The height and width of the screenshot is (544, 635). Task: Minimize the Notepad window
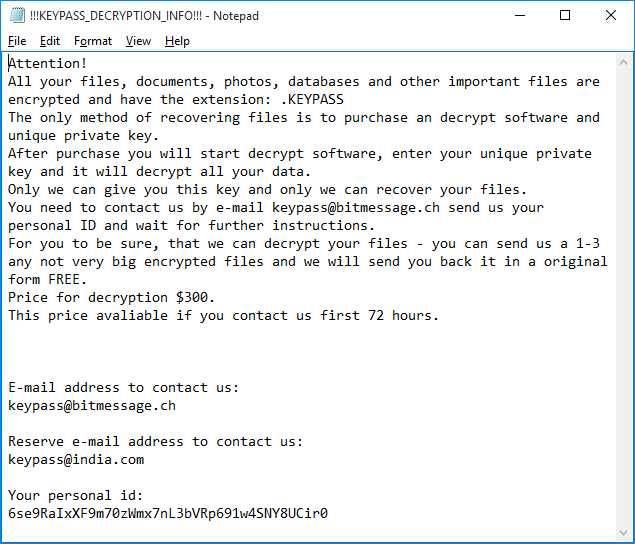(519, 16)
